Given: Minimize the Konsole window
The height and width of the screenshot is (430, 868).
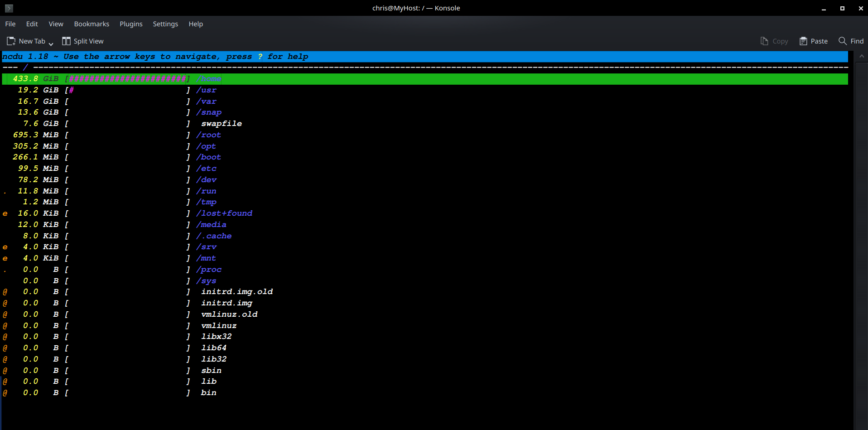Looking at the screenshot, I should pos(824,8).
